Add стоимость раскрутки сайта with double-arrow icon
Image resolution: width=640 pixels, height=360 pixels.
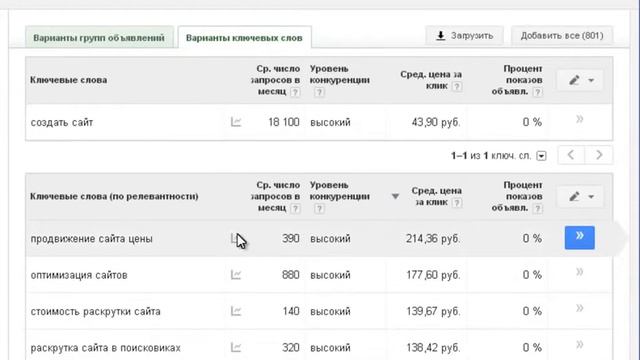pyautogui.click(x=580, y=309)
